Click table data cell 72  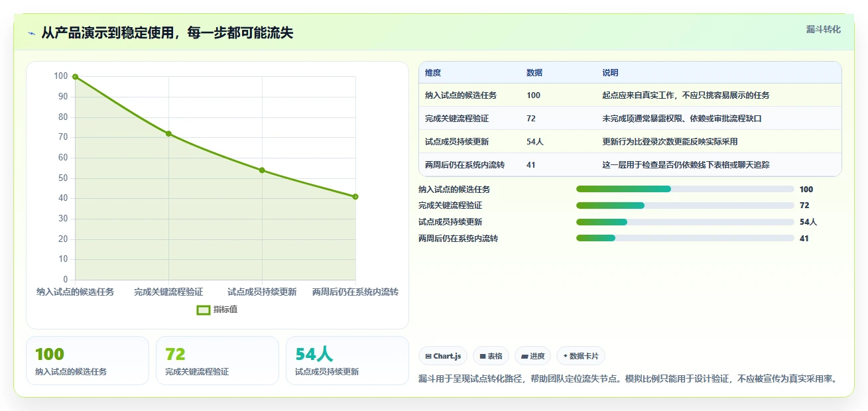click(x=531, y=119)
